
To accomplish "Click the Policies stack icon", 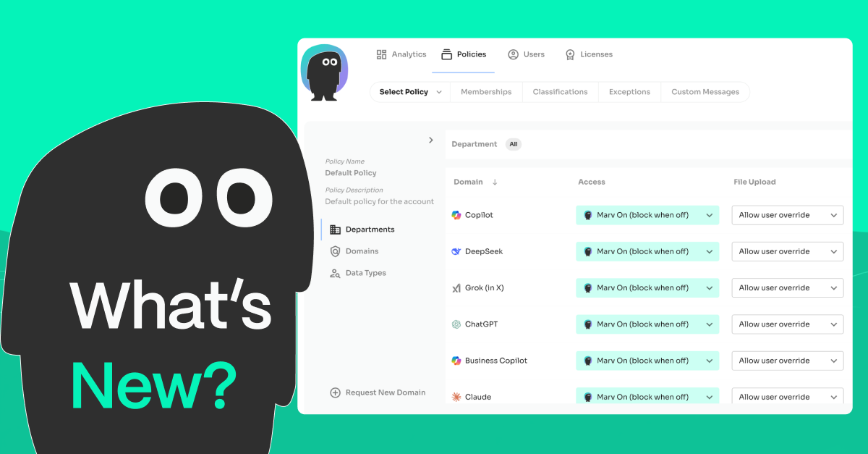I will pyautogui.click(x=446, y=54).
